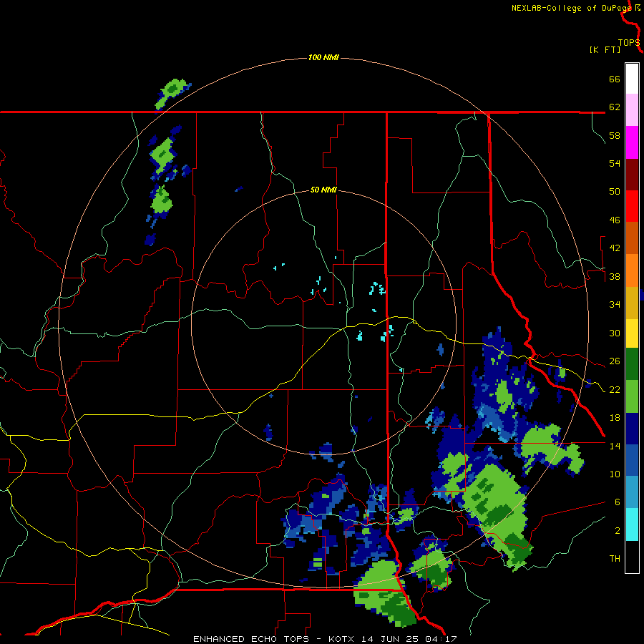Click the NEXLAB-College of DuPage credit text
Viewport: 644px width, 644px height.
pyautogui.click(x=571, y=8)
